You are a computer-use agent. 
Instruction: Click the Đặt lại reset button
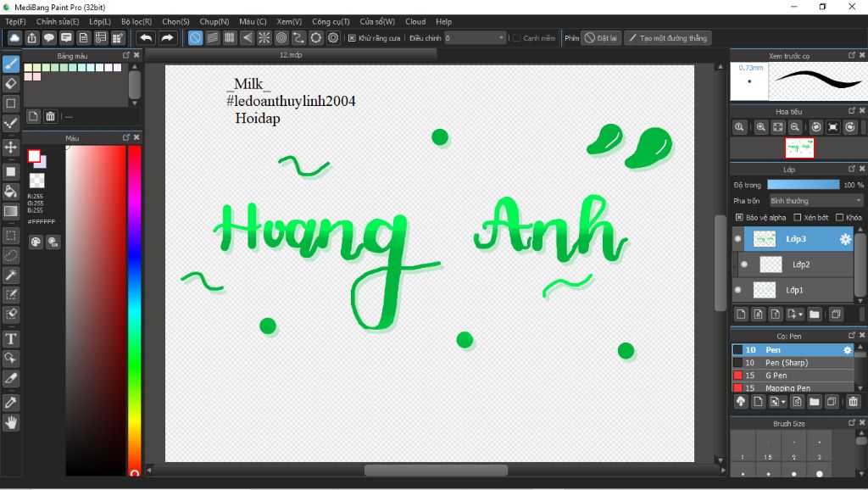pos(601,38)
